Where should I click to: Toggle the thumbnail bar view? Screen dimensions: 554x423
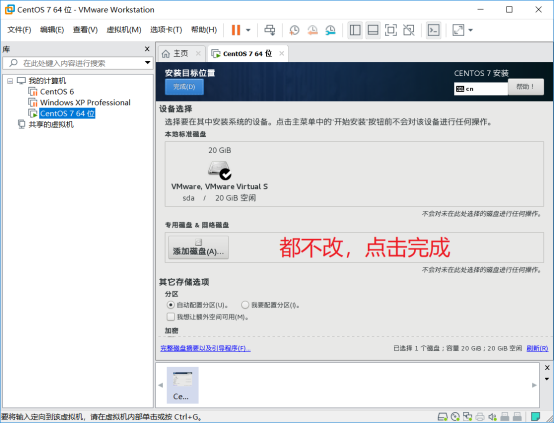pyautogui.click(x=373, y=30)
